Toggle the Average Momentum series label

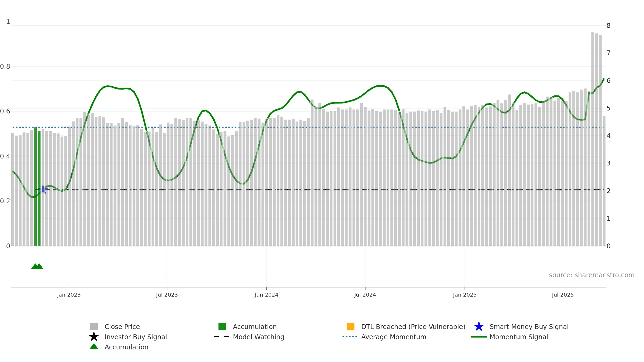[394, 337]
